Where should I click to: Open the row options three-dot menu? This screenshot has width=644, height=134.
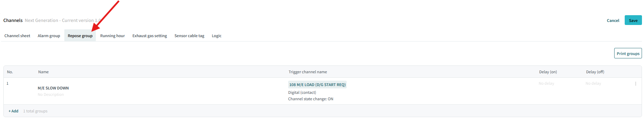(x=636, y=84)
